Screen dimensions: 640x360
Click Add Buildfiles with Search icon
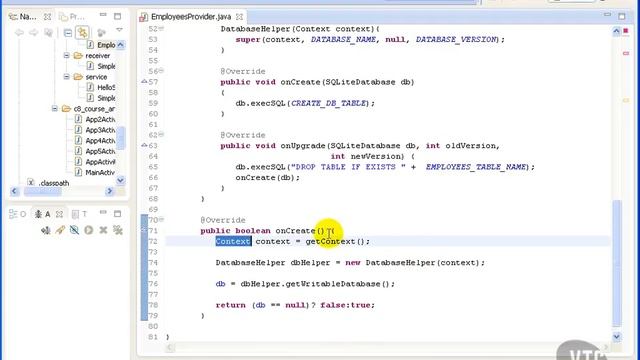(60, 230)
